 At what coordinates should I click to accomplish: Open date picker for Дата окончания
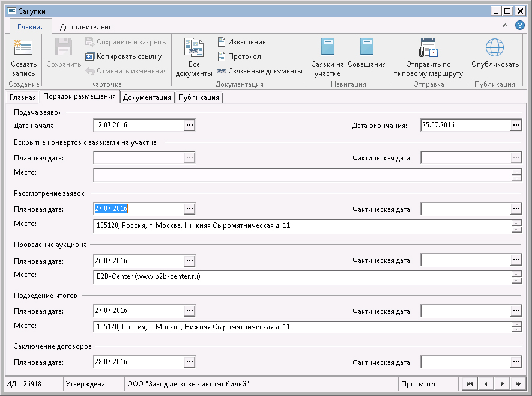tap(516, 125)
